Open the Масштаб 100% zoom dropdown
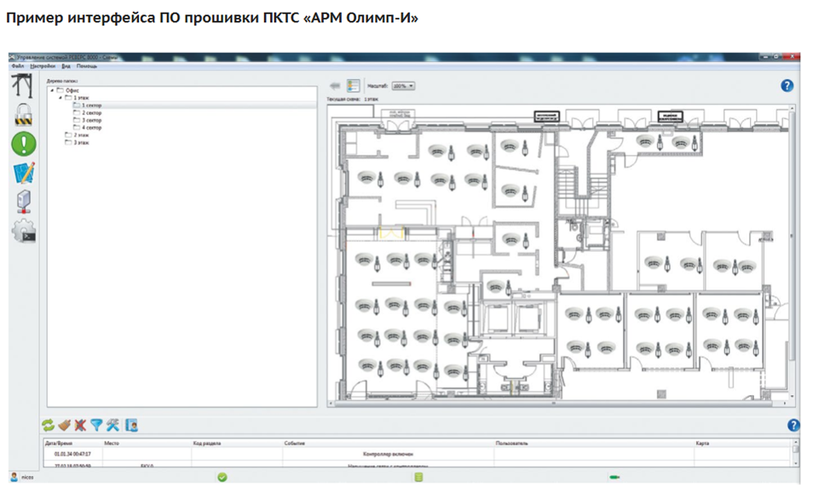The width and height of the screenshot is (830, 504). tap(403, 86)
